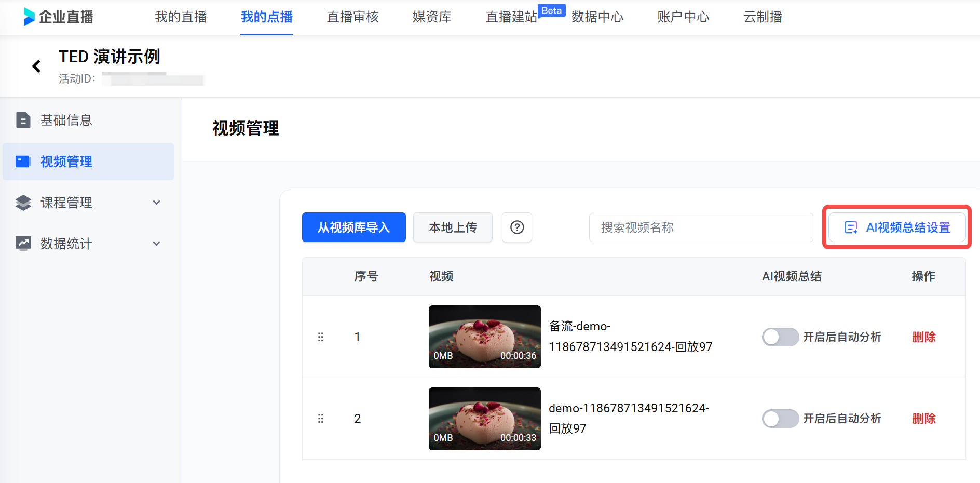Expand the 课程管理 submenu chevron
Image resolution: width=980 pixels, height=483 pixels.
pyautogui.click(x=157, y=203)
